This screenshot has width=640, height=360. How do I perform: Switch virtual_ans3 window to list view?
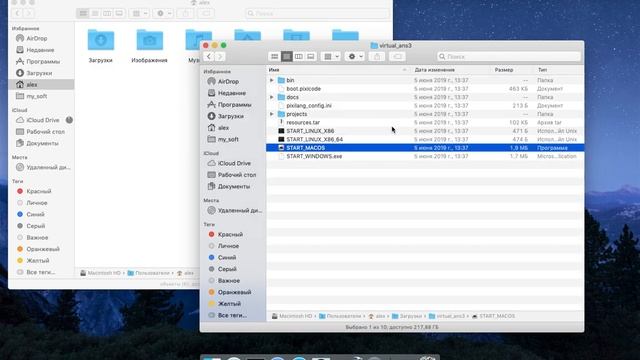[x=287, y=56]
